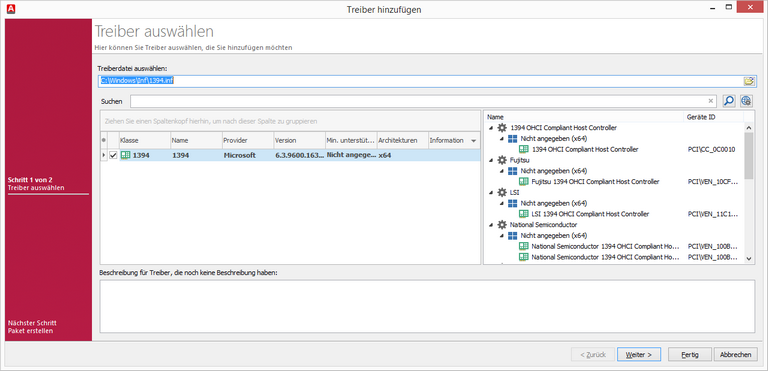Click Windows icon under National Semiconductor node

512,235
